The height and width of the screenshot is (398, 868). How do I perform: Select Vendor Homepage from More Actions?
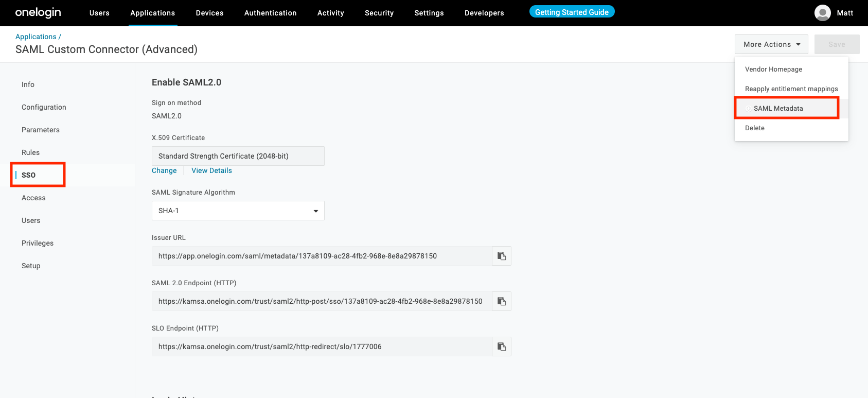(x=791, y=69)
